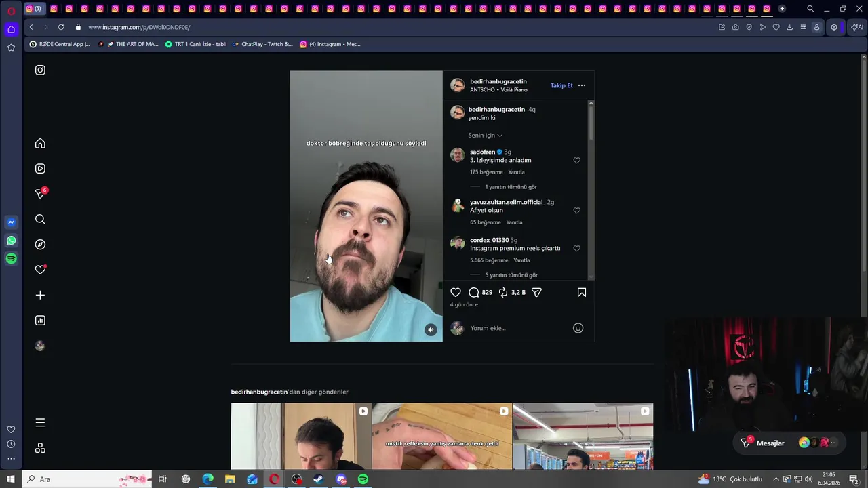Image resolution: width=868 pixels, height=488 pixels.
Task: Show hidden system tray icons
Action: tap(776, 479)
